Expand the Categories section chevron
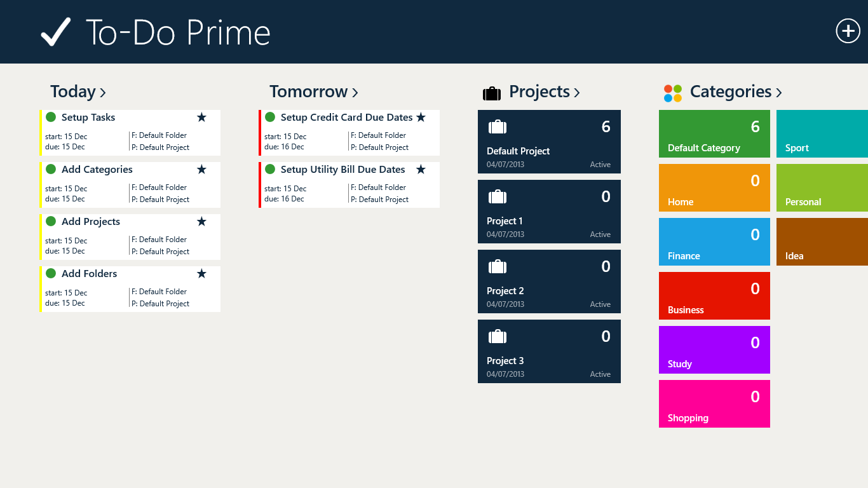The height and width of the screenshot is (488, 868). 779,93
